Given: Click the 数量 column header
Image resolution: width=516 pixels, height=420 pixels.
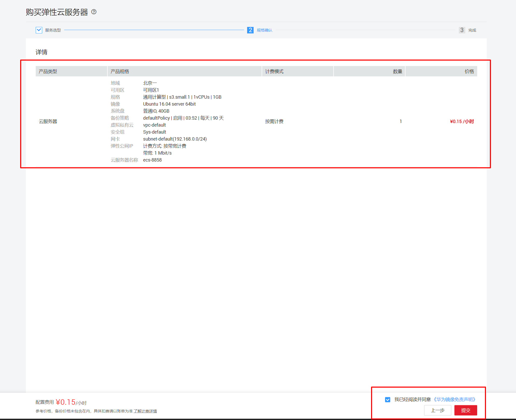Looking at the screenshot, I should click(397, 71).
